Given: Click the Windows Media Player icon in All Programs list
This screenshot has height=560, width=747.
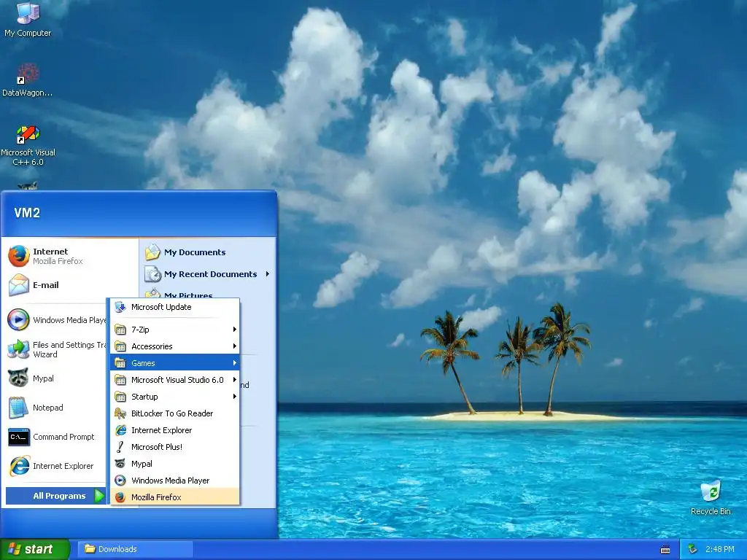Looking at the screenshot, I should tap(120, 481).
